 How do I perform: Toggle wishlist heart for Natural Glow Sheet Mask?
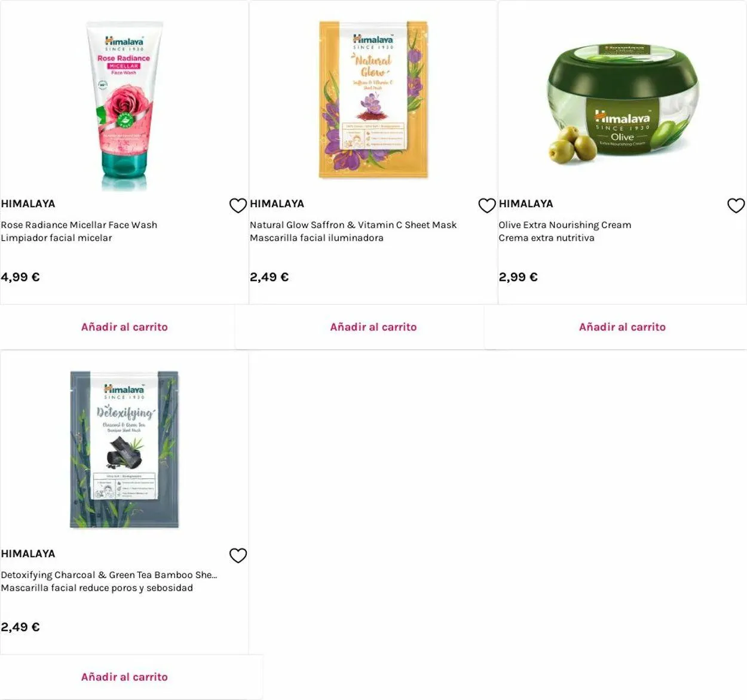click(487, 205)
